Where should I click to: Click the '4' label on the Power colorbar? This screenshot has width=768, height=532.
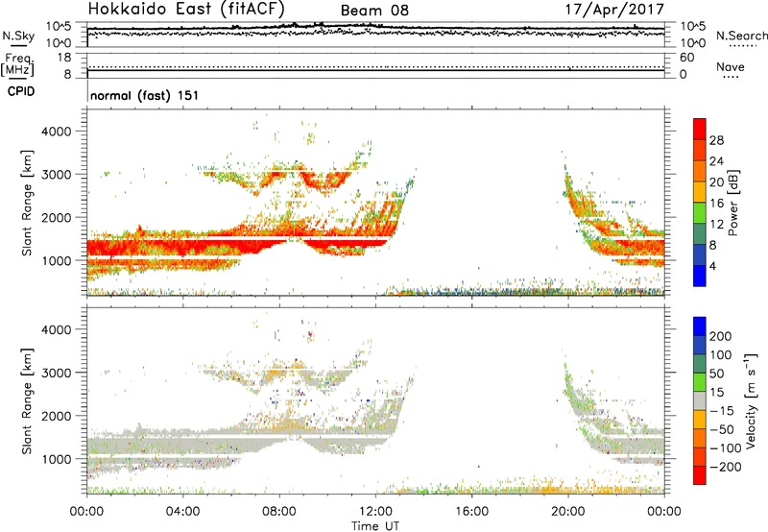712,266
